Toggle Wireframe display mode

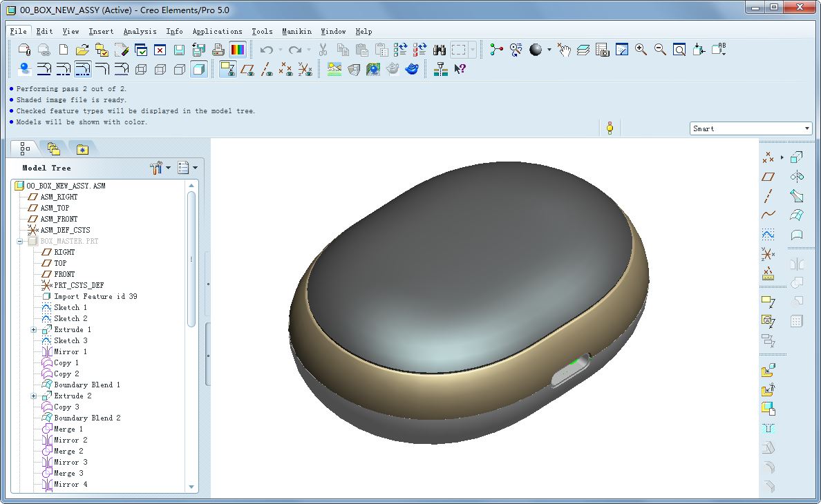[x=141, y=69]
